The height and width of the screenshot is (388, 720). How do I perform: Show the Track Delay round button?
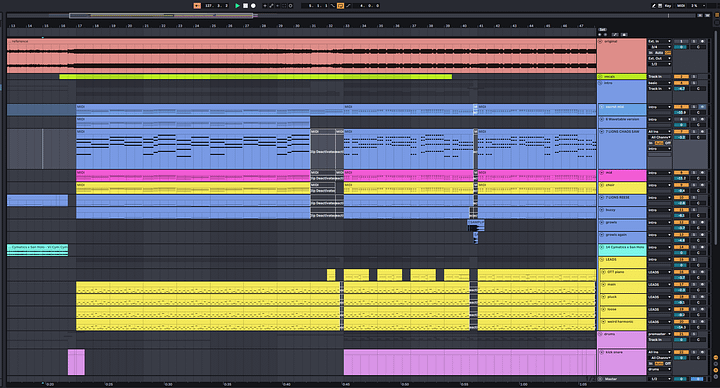[715, 377]
